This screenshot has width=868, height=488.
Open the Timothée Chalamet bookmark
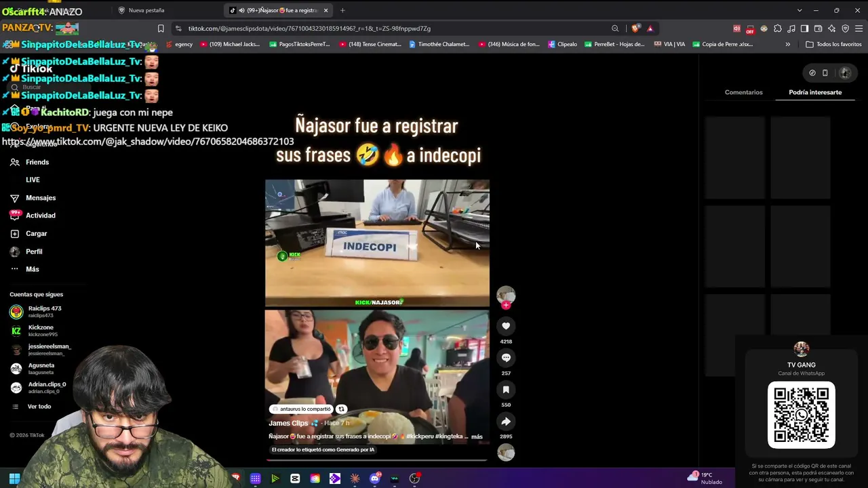[x=439, y=44]
